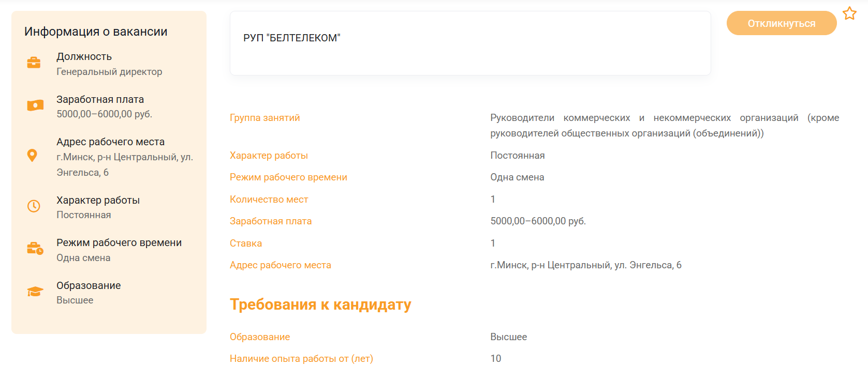Click the sidebar salary value 5000,00–6000,00 руб.
Viewport: 868px width, 381px height.
[104, 114]
